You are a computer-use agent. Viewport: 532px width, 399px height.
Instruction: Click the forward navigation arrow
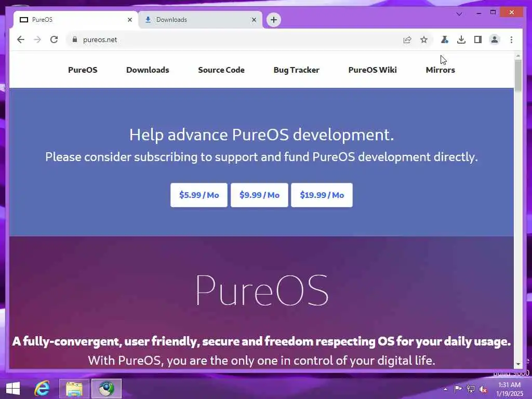(x=37, y=39)
